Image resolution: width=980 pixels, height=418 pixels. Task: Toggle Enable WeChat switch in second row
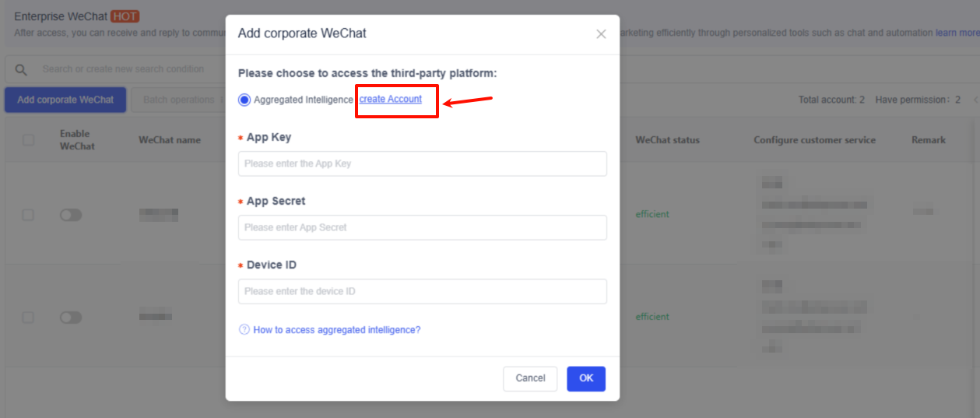(71, 318)
